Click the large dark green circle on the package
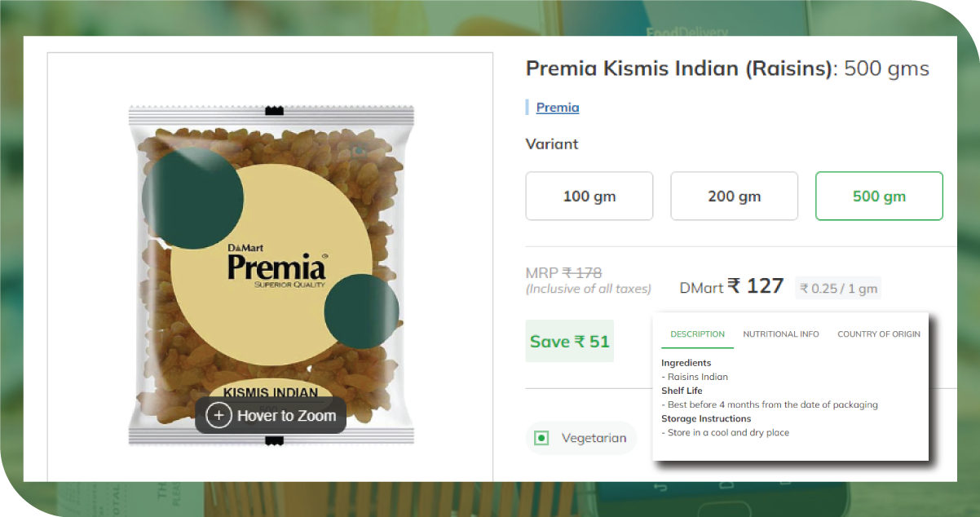The width and height of the screenshot is (980, 517). 193,198
